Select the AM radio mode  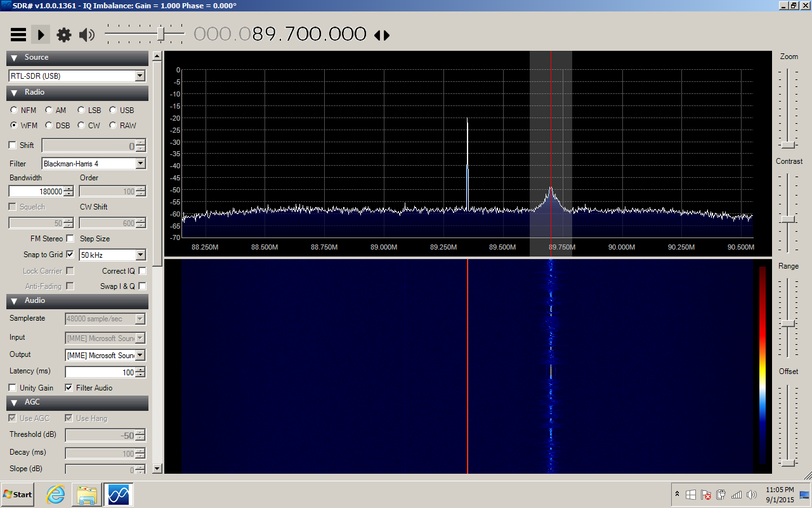49,110
